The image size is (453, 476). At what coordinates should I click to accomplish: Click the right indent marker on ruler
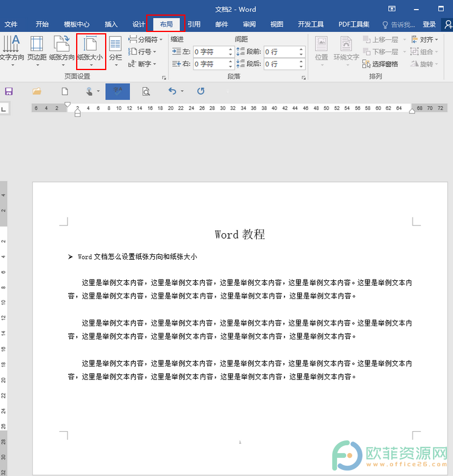click(412, 111)
